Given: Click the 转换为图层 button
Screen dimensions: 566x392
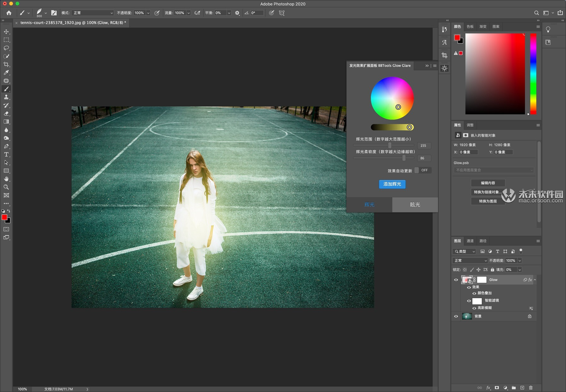Looking at the screenshot, I should [488, 201].
